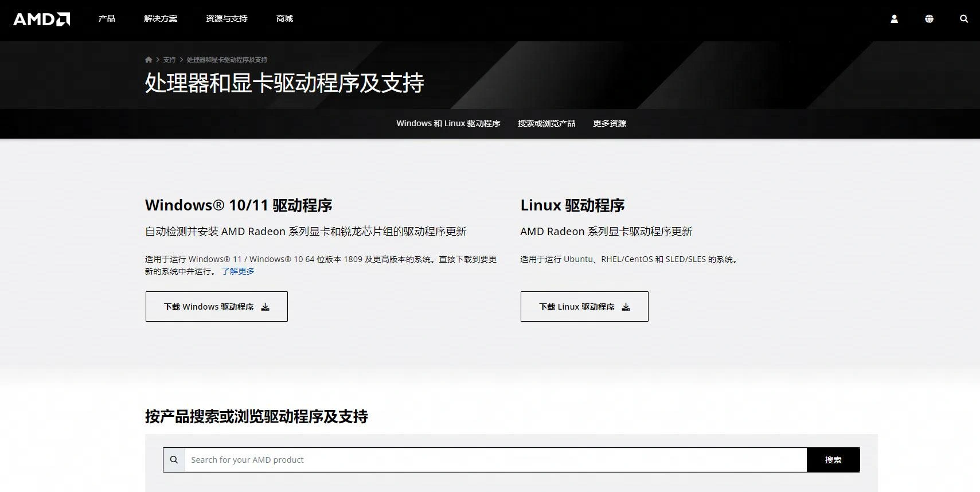
Task: Click text 适用于运行 Ubuntu、RHEL/CentOS 和 SLED/SLES
Action: coord(613,259)
